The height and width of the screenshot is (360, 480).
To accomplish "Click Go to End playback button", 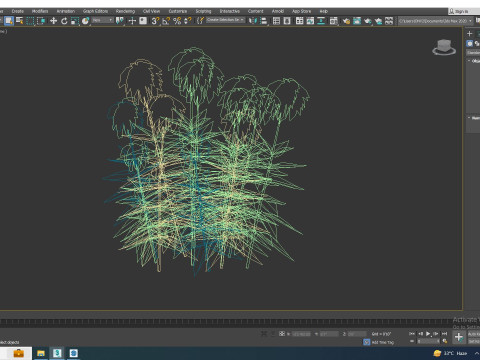I will [x=444, y=333].
